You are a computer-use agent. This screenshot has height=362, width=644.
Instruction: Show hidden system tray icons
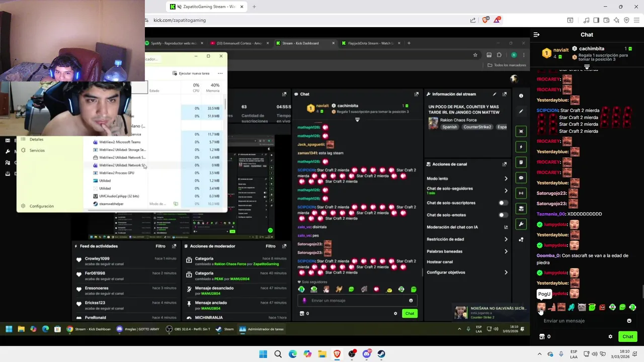540,354
